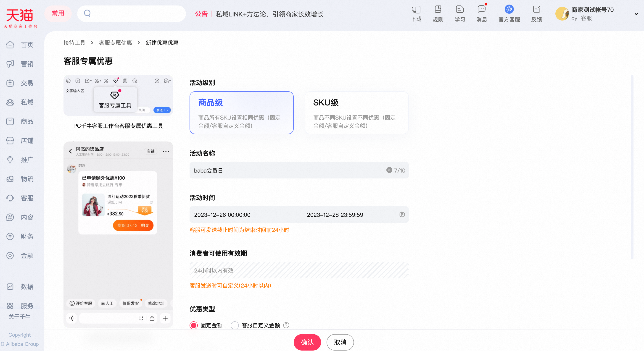Open 交易 trade in sidebar
Image resolution: width=644 pixels, height=351 pixels.
click(x=20, y=83)
